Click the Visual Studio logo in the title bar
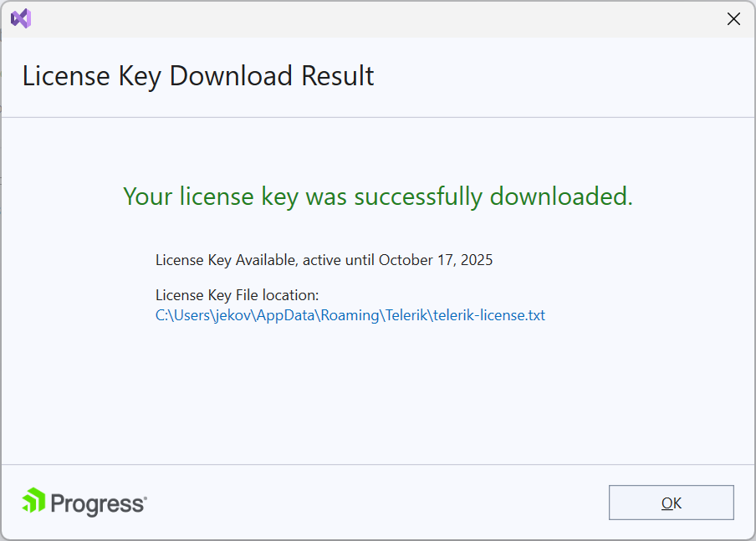 pyautogui.click(x=20, y=18)
